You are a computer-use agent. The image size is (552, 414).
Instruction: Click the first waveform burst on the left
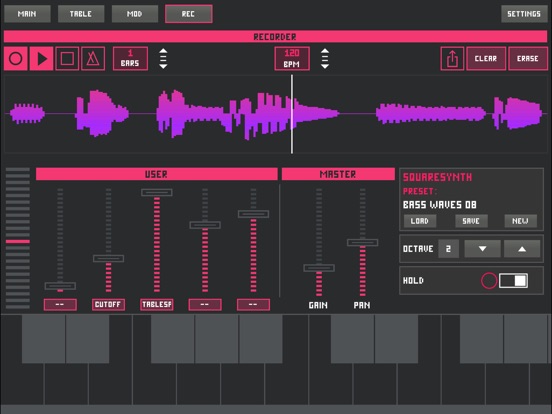click(27, 113)
